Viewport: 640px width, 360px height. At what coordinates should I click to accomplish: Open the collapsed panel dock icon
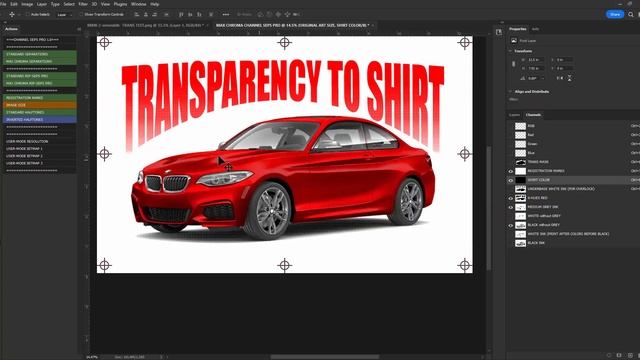click(499, 32)
